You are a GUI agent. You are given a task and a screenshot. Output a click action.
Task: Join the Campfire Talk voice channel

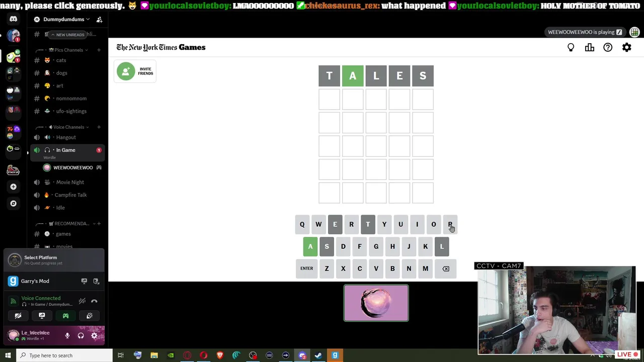coord(67,195)
